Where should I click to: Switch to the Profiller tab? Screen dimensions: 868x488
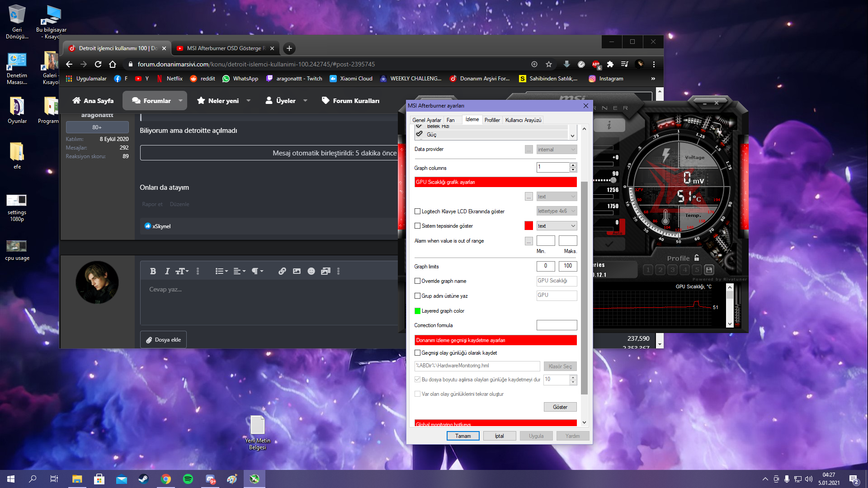[492, 120]
